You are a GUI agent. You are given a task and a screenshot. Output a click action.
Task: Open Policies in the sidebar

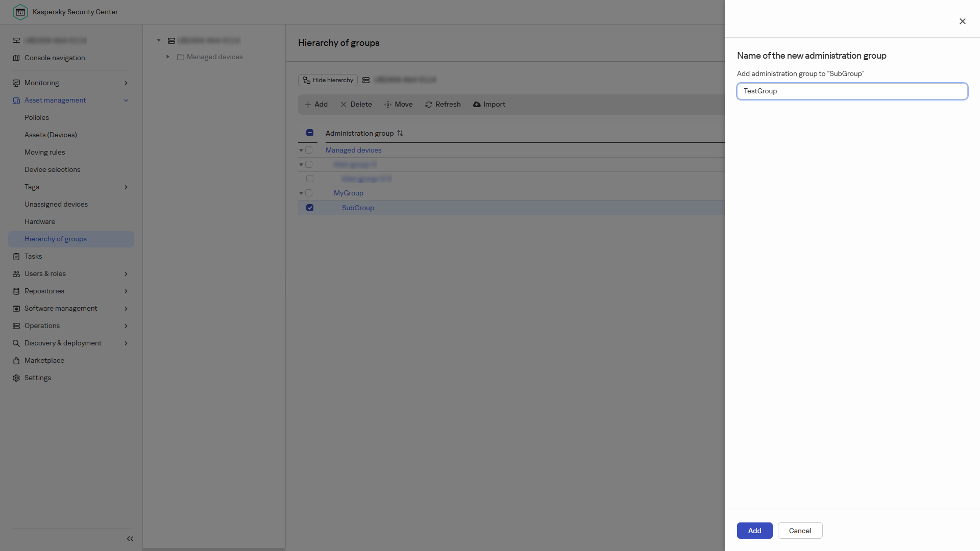[x=37, y=117]
